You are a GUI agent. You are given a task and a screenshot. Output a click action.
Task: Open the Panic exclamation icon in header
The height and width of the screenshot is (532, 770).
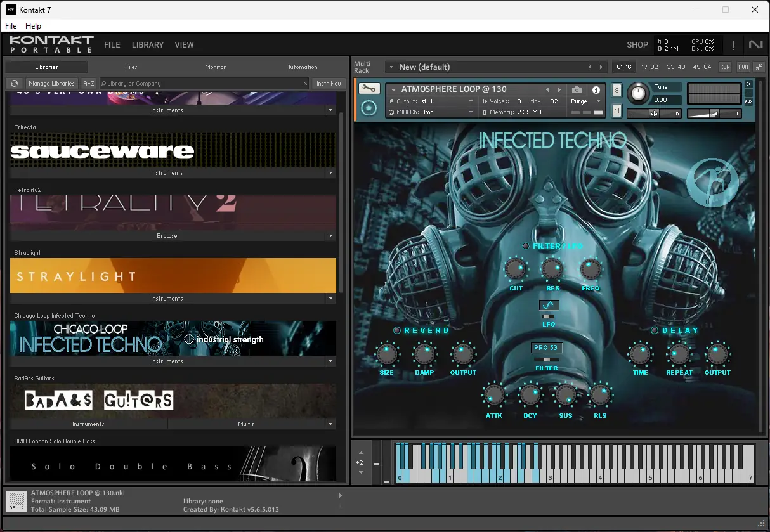tap(733, 44)
